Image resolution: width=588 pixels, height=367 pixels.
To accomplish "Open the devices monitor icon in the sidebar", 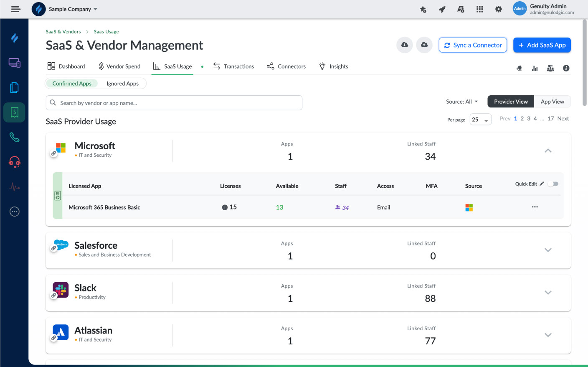I will 15,63.
